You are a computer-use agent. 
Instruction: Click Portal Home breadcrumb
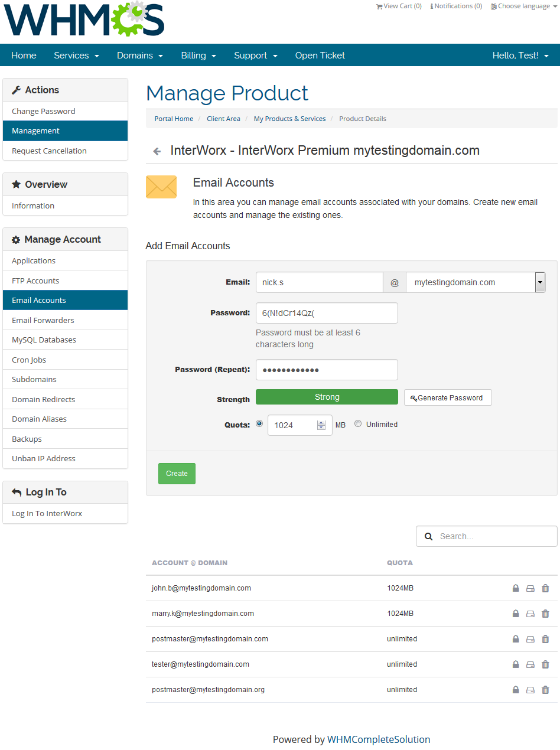click(174, 119)
